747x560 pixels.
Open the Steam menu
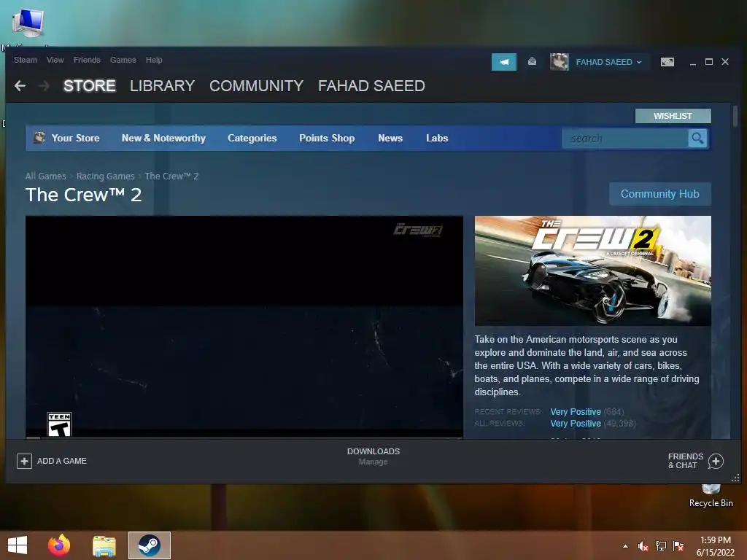pos(26,60)
